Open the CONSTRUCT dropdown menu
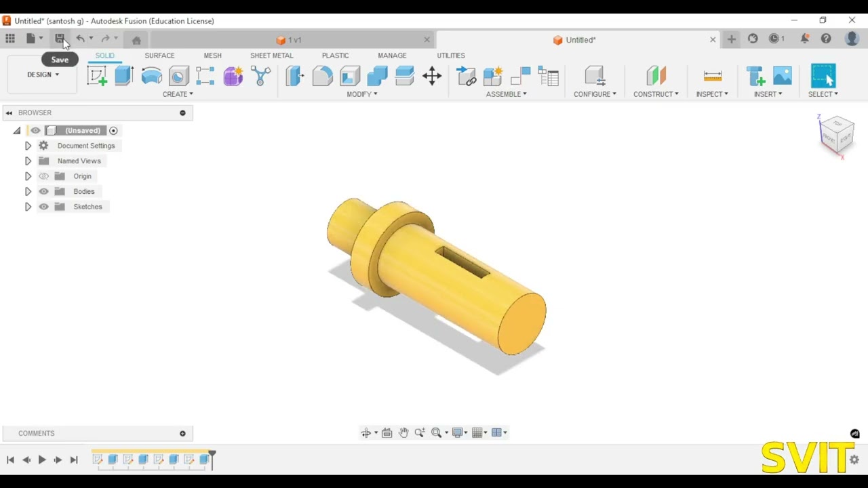Screen dimensions: 868x488 (x=656, y=94)
